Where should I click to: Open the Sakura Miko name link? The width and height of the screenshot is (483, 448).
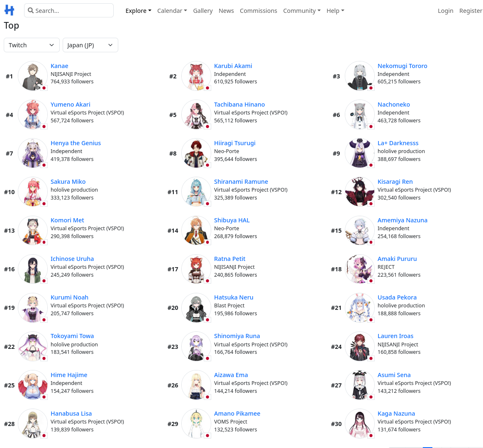68,182
